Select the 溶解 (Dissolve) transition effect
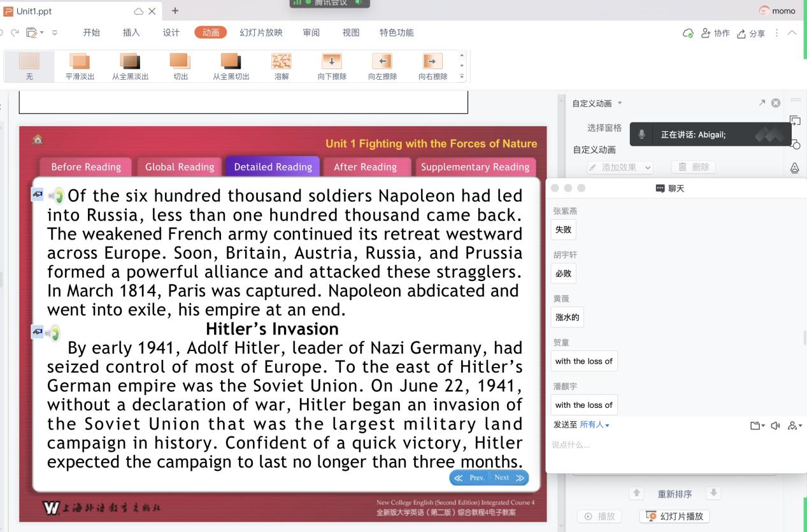This screenshot has width=807, height=532. 281,66
